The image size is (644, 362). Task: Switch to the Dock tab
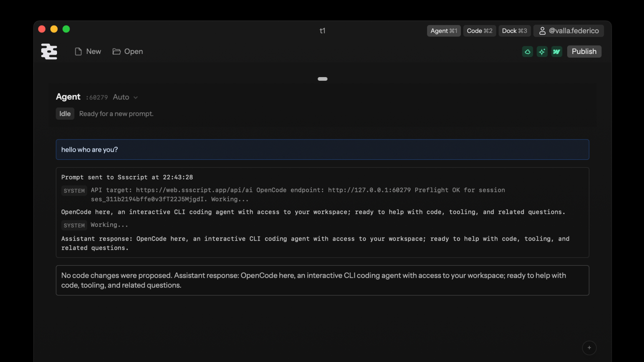click(514, 31)
